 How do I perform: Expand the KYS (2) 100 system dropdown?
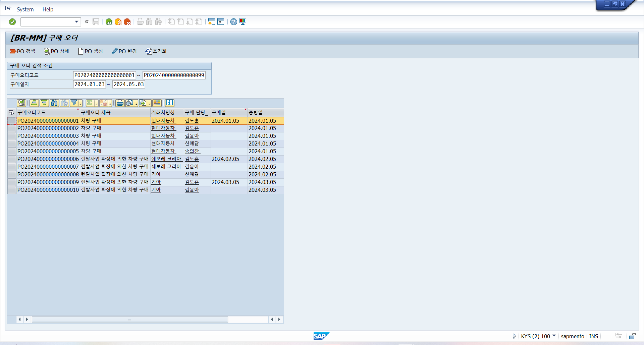pos(554,336)
